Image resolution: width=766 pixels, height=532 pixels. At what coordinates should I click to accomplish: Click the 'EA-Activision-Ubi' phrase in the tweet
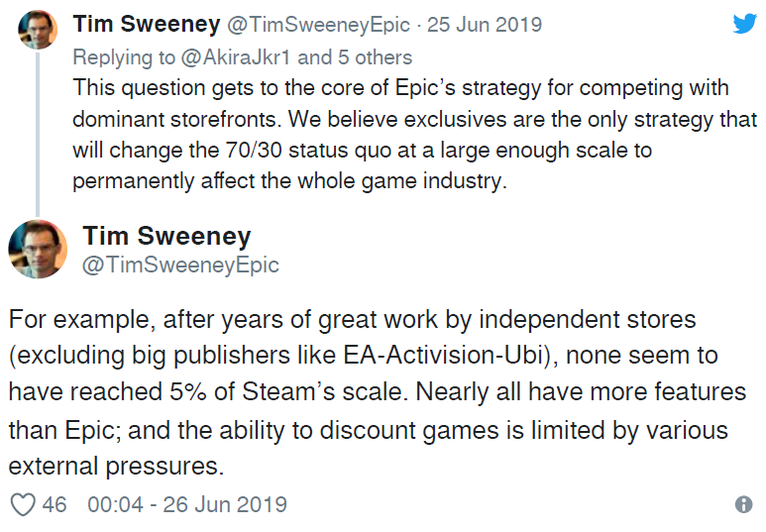443,356
